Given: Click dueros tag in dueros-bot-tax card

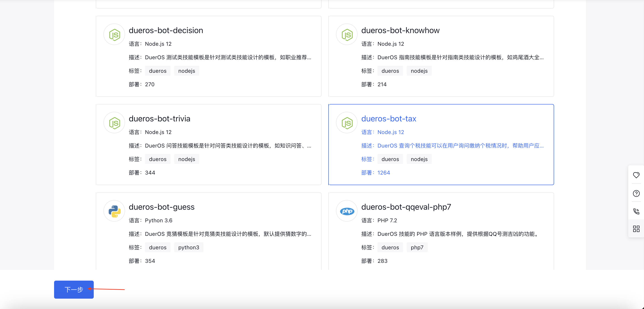Looking at the screenshot, I should [390, 159].
